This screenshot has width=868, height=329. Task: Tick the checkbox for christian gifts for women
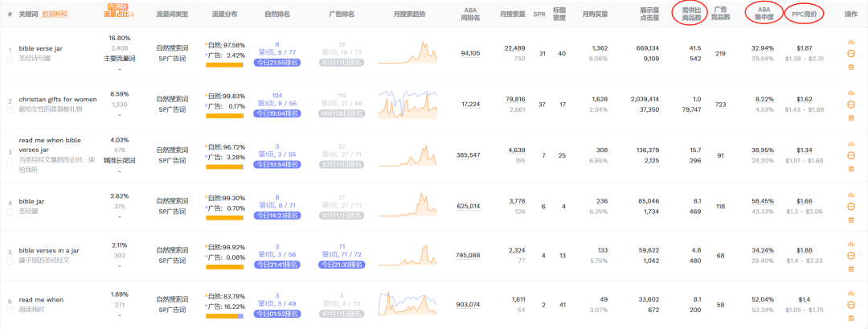point(10,109)
